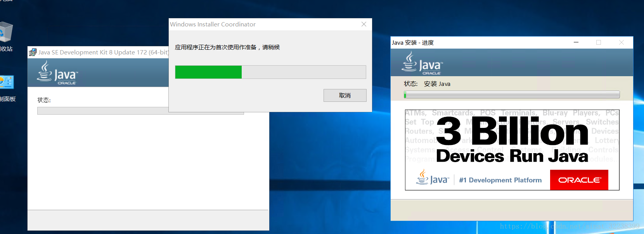
Task: Open the Recycle Bin desktop icon
Action: (6, 36)
